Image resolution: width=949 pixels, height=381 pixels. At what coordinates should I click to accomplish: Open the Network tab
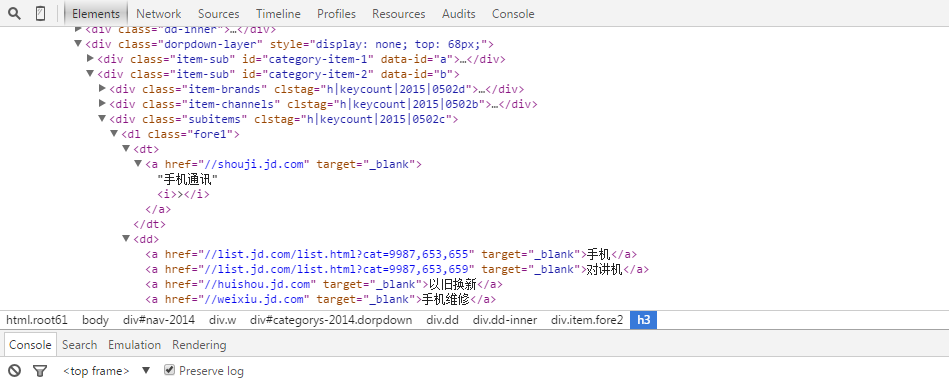point(159,13)
